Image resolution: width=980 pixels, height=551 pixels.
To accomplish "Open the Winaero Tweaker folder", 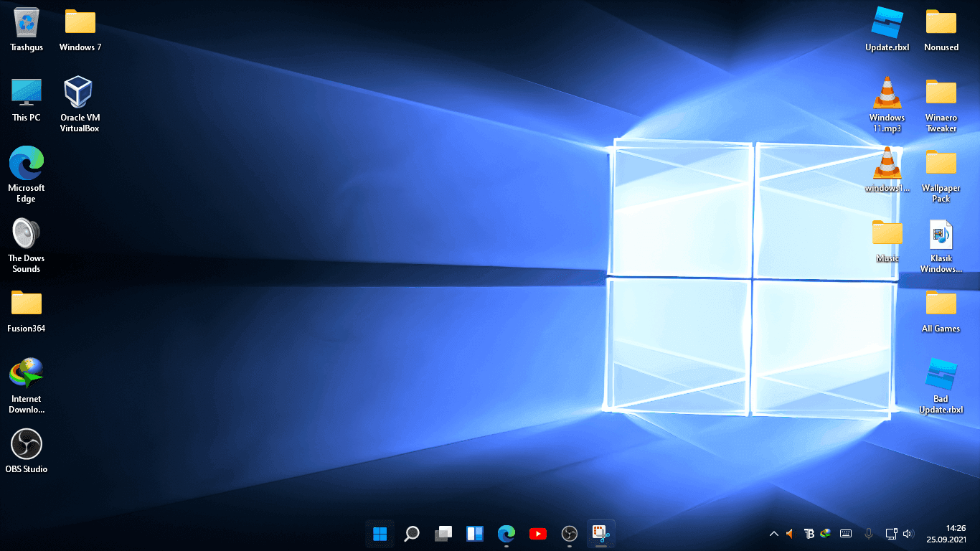I will (941, 93).
